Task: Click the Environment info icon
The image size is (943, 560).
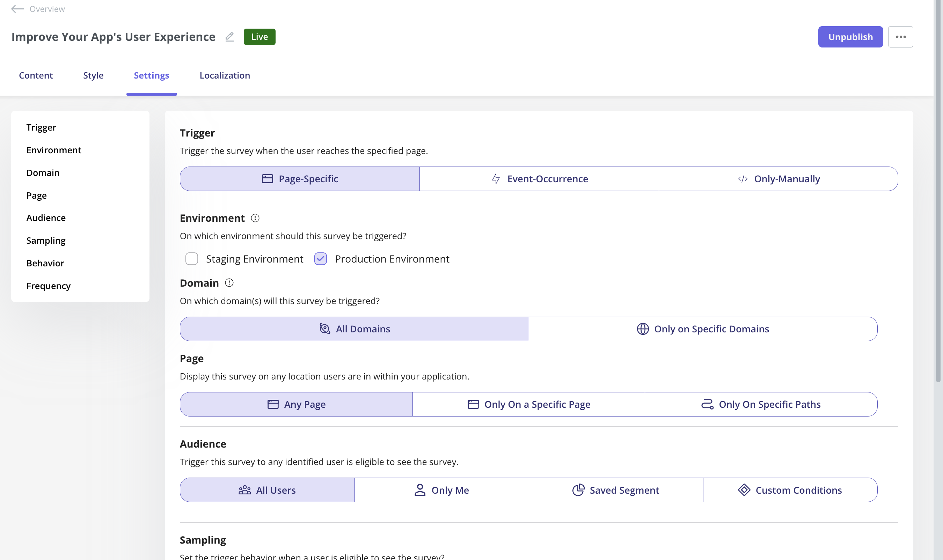Action: click(255, 218)
